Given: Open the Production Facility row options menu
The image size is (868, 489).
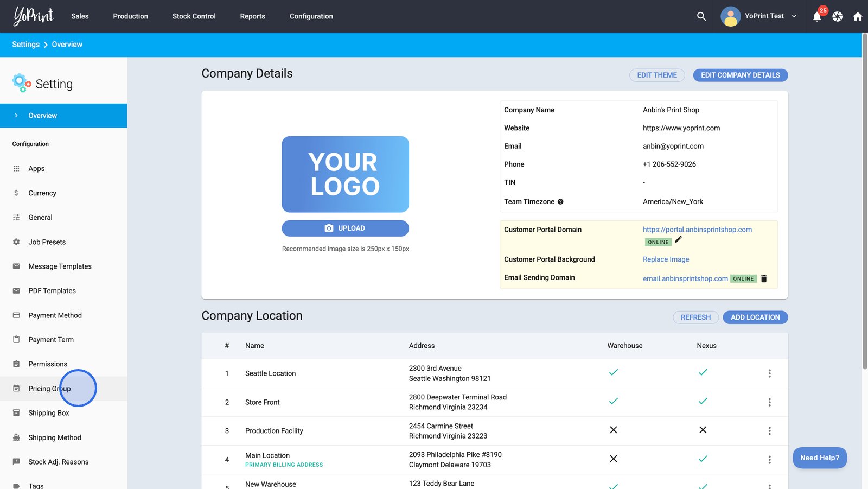Looking at the screenshot, I should pos(769,431).
